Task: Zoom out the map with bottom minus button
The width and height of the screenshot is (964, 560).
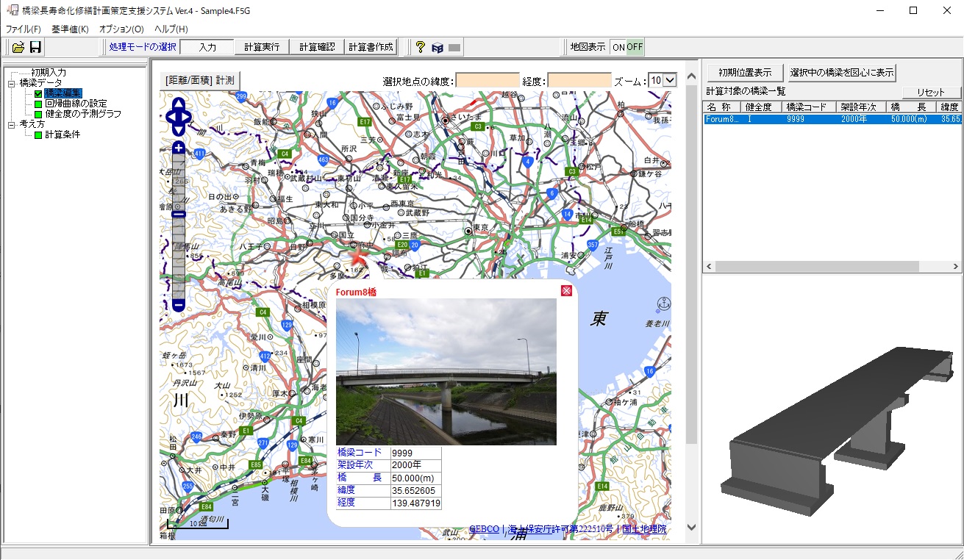Action: tap(179, 304)
